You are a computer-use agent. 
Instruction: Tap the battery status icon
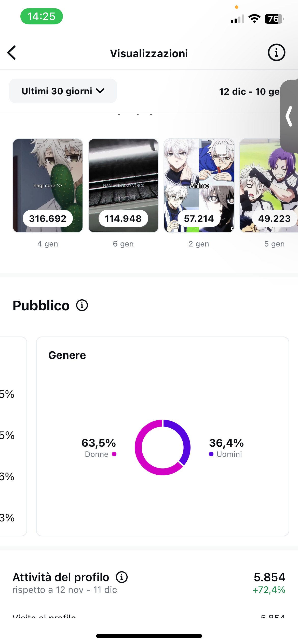274,19
